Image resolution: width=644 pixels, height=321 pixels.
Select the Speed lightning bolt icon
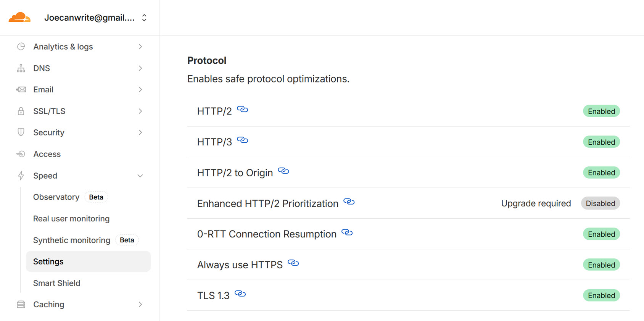pos(21,175)
